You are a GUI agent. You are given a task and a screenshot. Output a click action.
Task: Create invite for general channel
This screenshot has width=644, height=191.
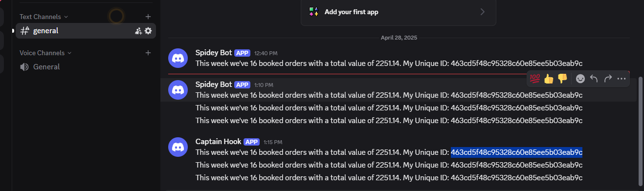[138, 31]
